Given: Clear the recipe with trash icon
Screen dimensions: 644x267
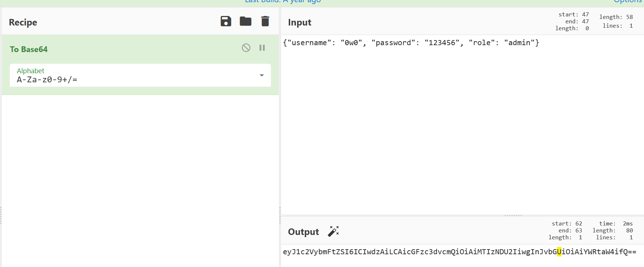Looking at the screenshot, I should (x=265, y=21).
